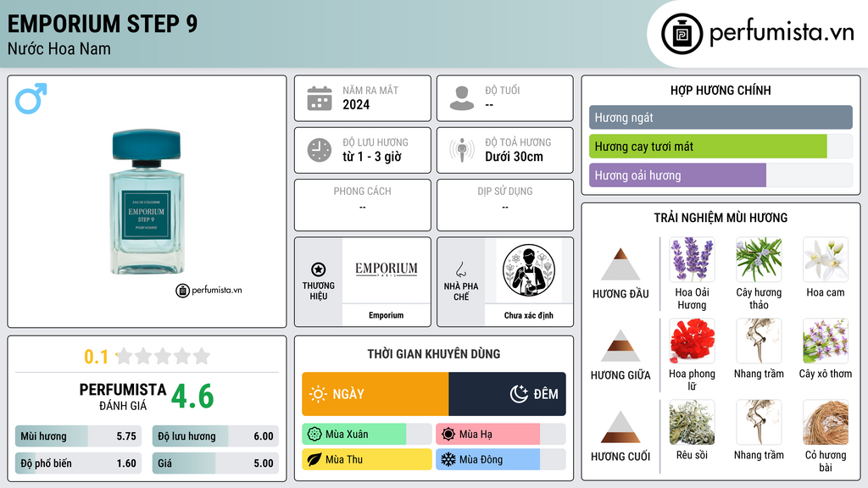The image size is (868, 488).
Task: Select the Cỏ hương bài note image
Action: point(826,422)
